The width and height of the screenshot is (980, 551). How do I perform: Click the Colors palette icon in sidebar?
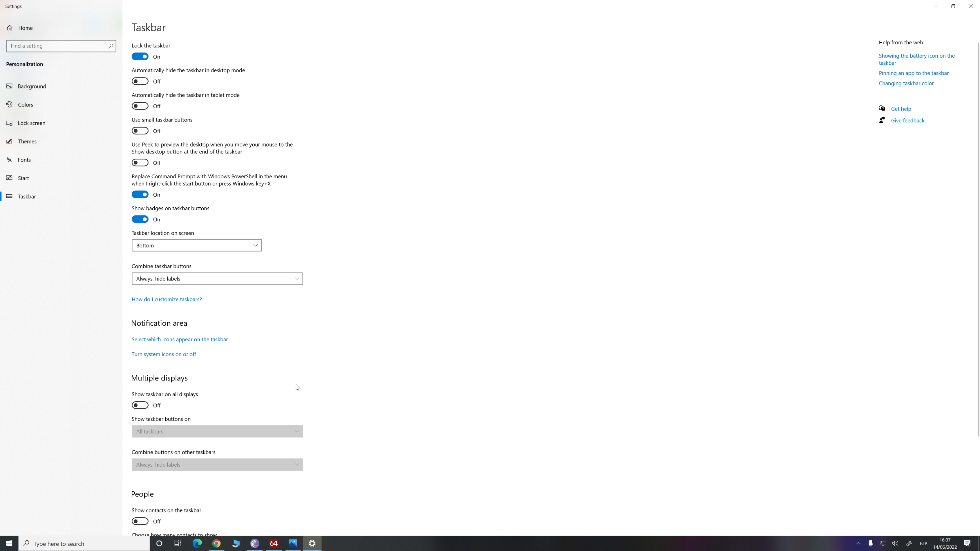coord(9,104)
